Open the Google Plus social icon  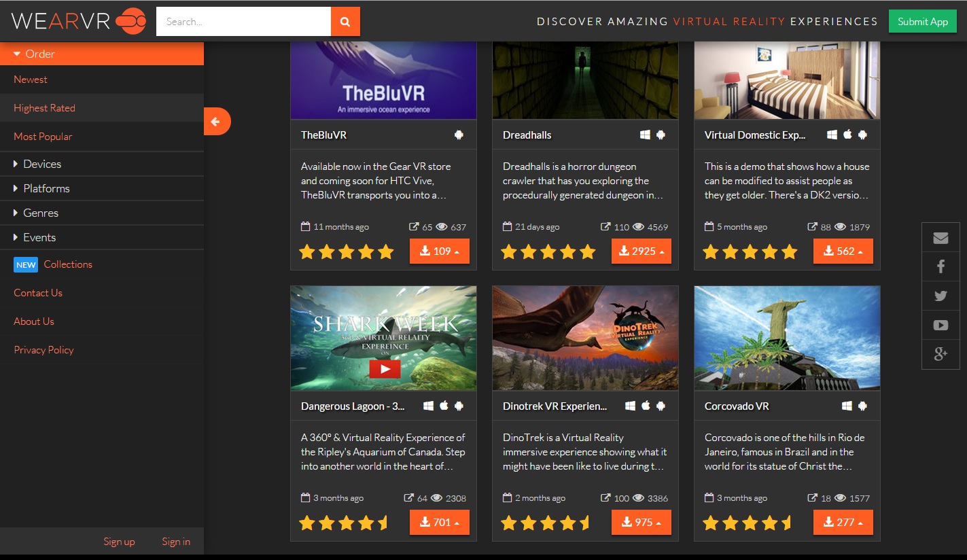[940, 354]
